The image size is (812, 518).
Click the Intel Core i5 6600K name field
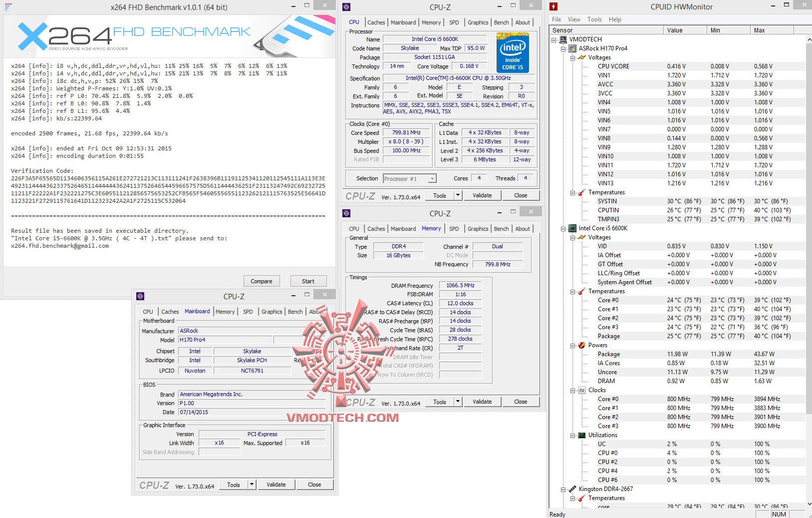click(x=435, y=39)
